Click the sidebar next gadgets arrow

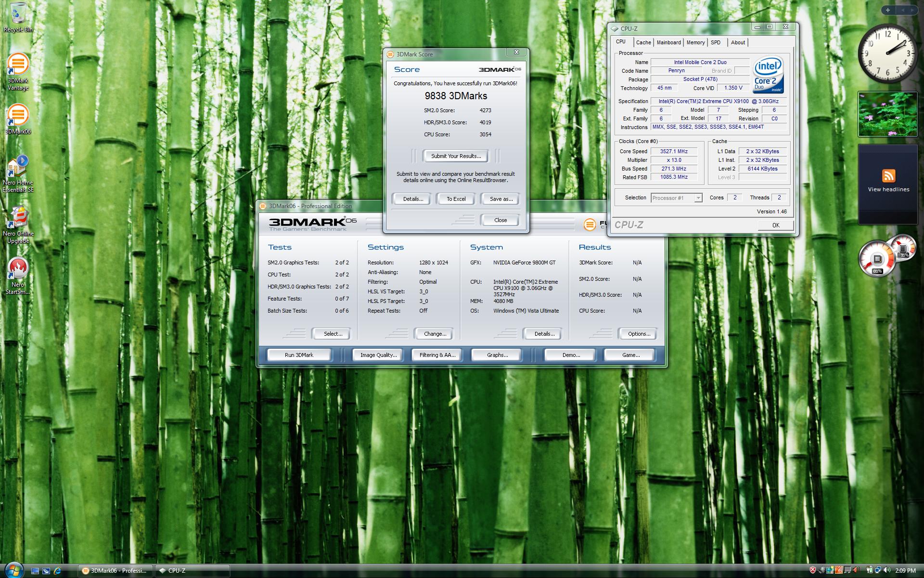pos(913,10)
